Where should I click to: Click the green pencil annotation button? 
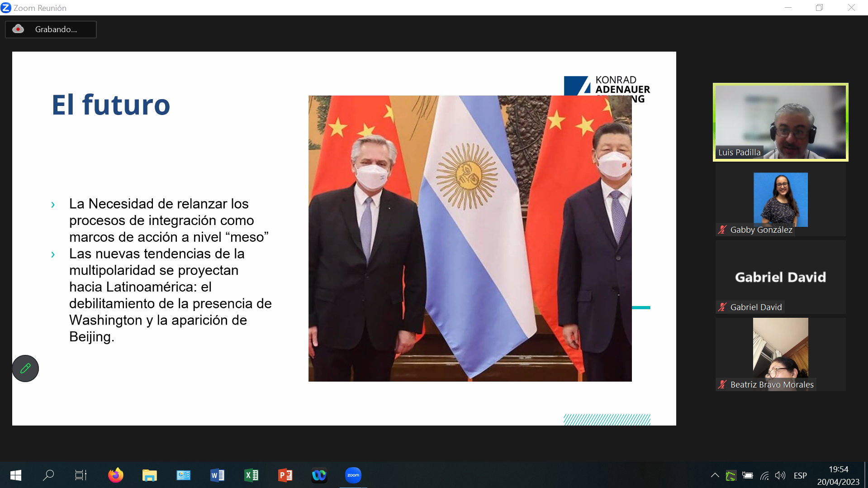(25, 368)
